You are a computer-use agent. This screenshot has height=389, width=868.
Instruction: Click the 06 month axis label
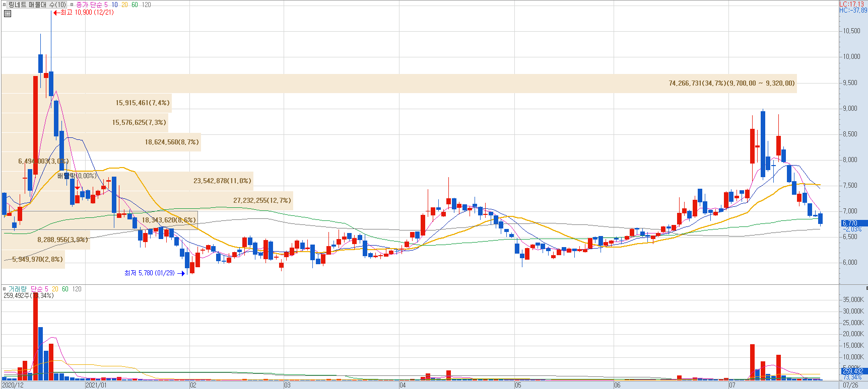tap(617, 385)
